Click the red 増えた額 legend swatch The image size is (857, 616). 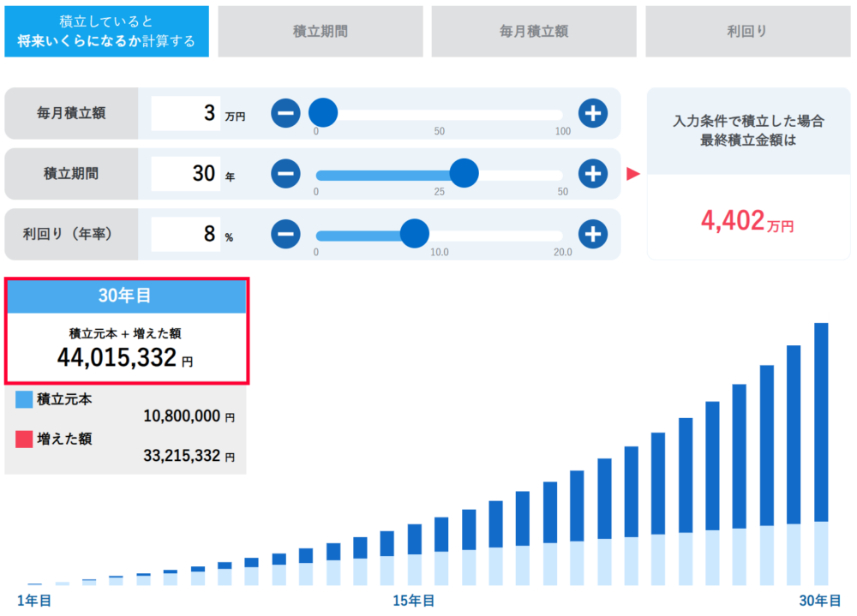tap(24, 440)
